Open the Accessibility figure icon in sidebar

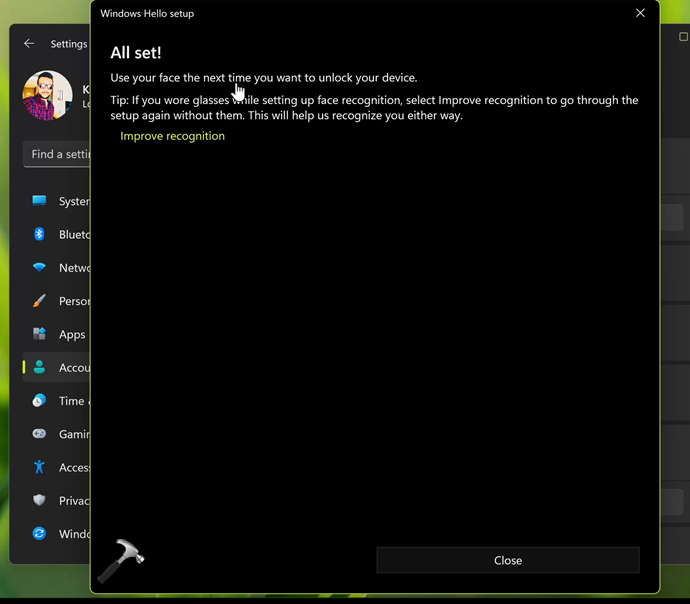click(x=39, y=467)
